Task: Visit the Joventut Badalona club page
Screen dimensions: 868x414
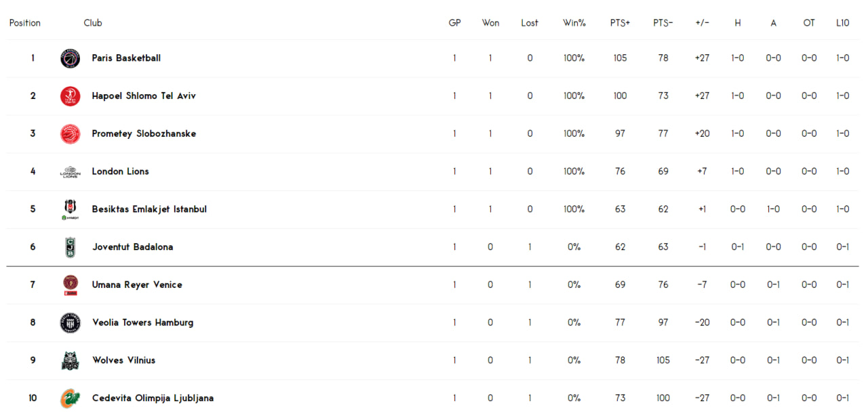Action: 132,247
